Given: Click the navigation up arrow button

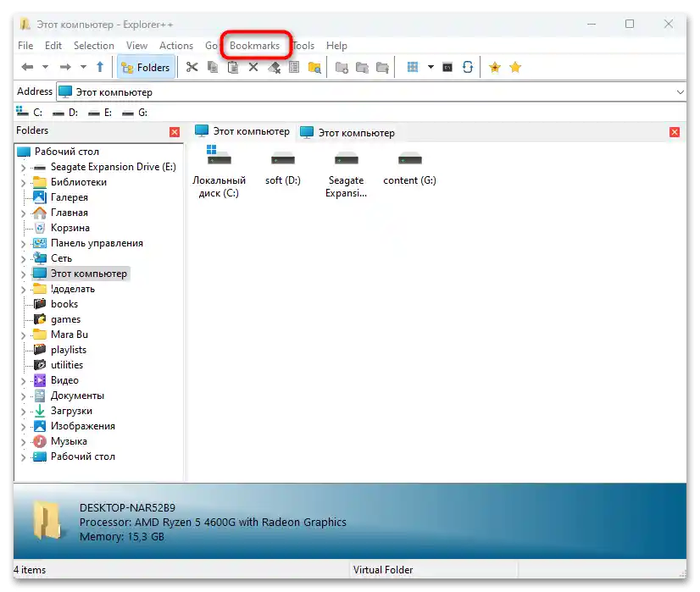Looking at the screenshot, I should (x=100, y=67).
